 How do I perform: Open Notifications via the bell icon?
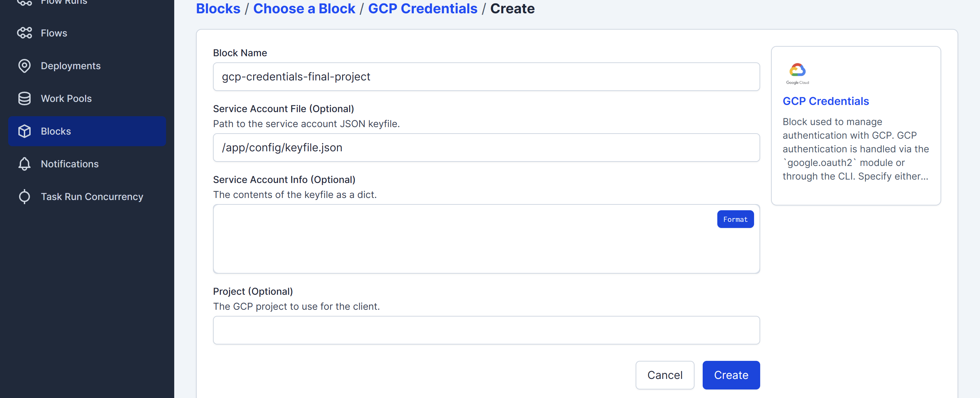point(24,164)
